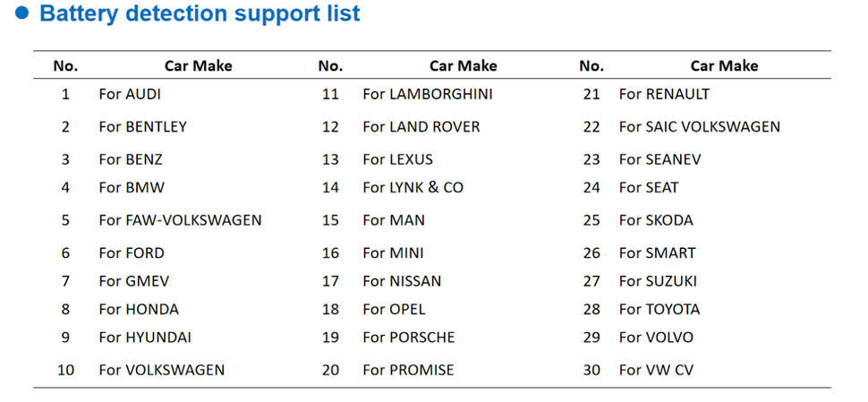This screenshot has width=868, height=402.
Task: Choose the "For TOYOTA" row
Action: 660,310
